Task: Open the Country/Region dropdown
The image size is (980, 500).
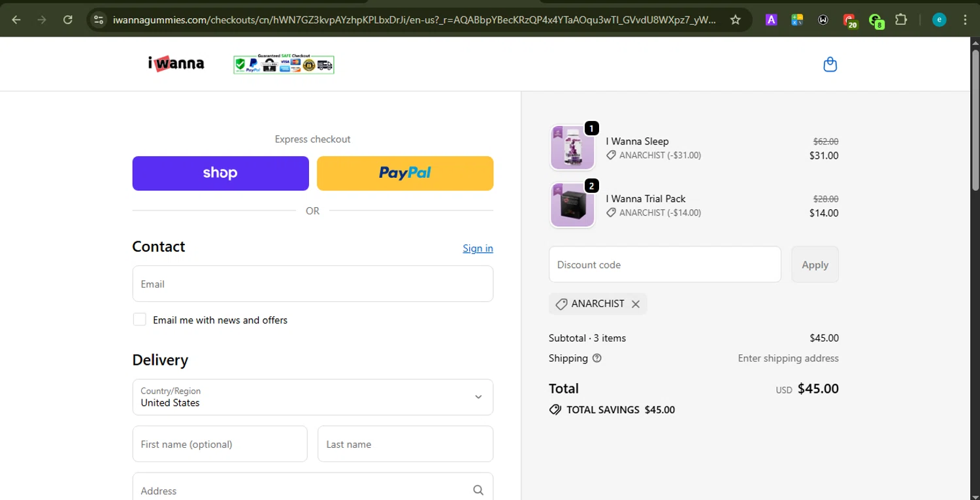Action: pyautogui.click(x=313, y=397)
